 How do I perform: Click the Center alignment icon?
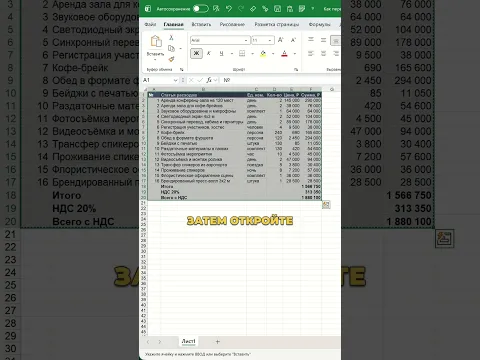click(323, 53)
